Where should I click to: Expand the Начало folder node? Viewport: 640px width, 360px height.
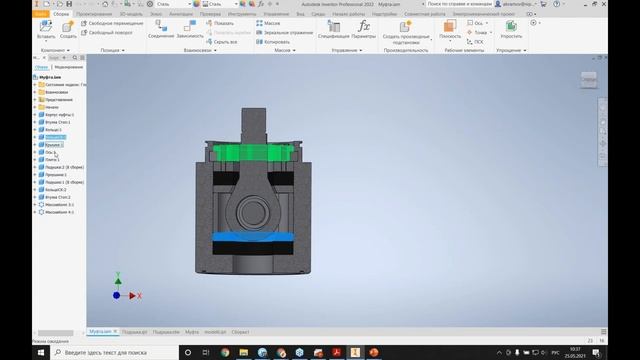pyautogui.click(x=35, y=107)
